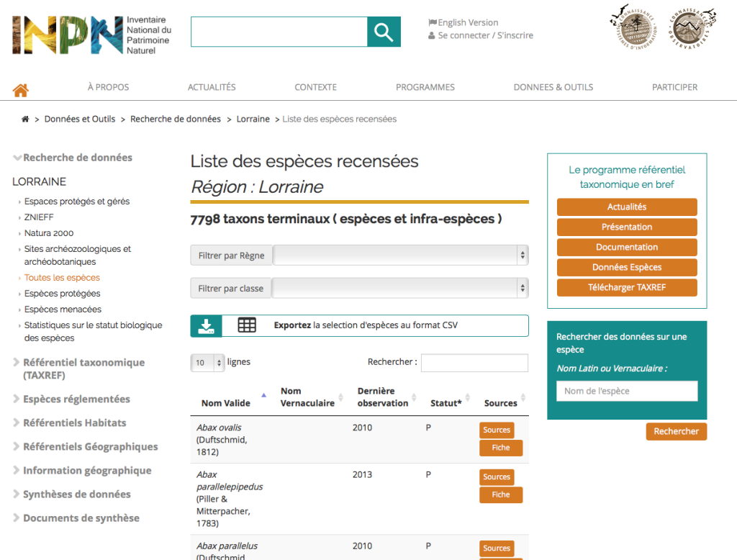Open the PROGRAMMES menu
Image resolution: width=737 pixels, height=560 pixels.
click(x=425, y=87)
